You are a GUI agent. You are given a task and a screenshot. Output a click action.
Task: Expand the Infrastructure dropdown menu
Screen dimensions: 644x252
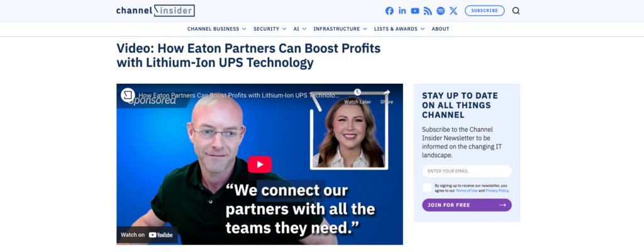point(340,29)
